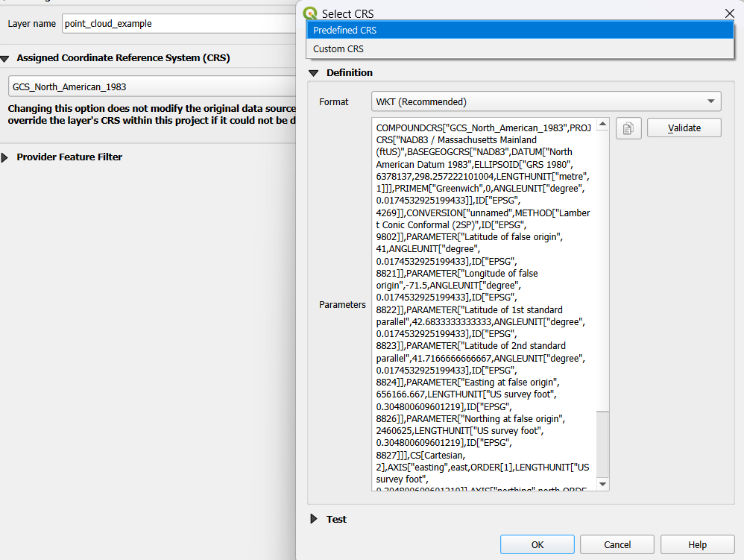Choose Custom CRS from the dropdown list

click(x=520, y=49)
